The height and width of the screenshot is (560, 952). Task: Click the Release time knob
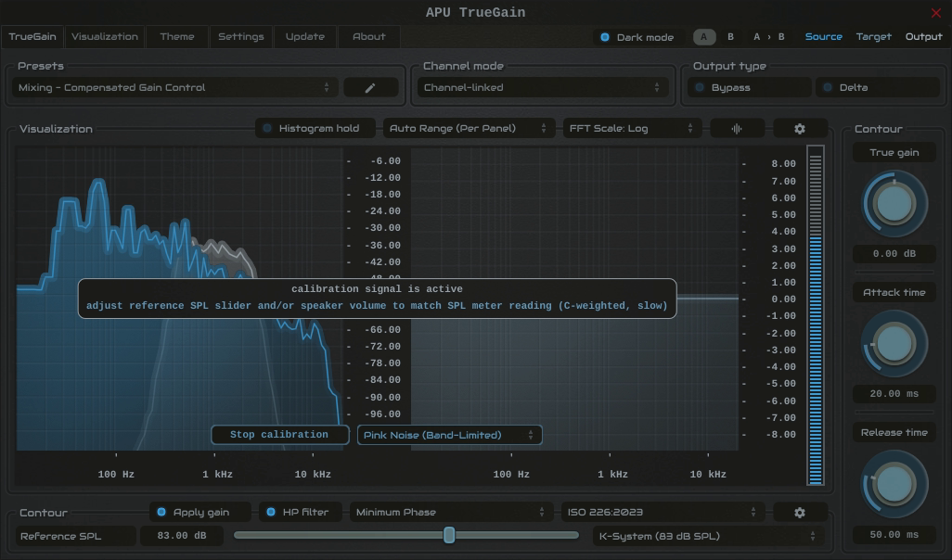894,484
